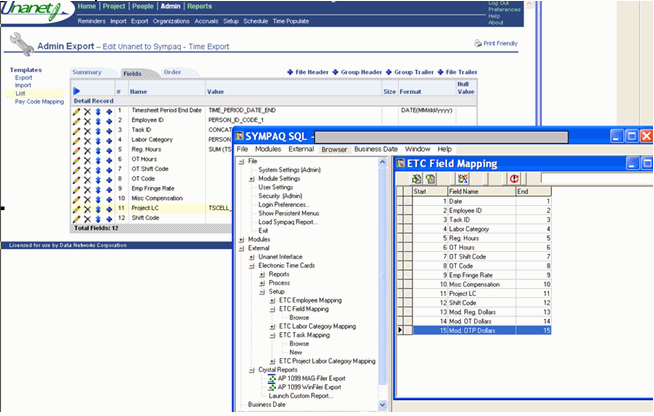Screen dimensions: 654x416
Task: Expand Reports node under Electronic Time Cards
Action: tap(262, 275)
